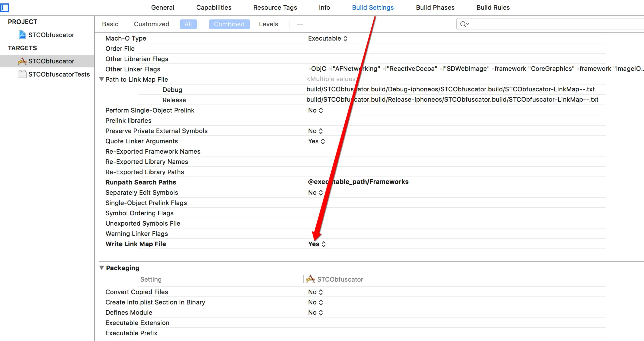Screen dimensions: 644x341
Task: Select the STCObfuscator project file icon
Action: (x=22, y=35)
